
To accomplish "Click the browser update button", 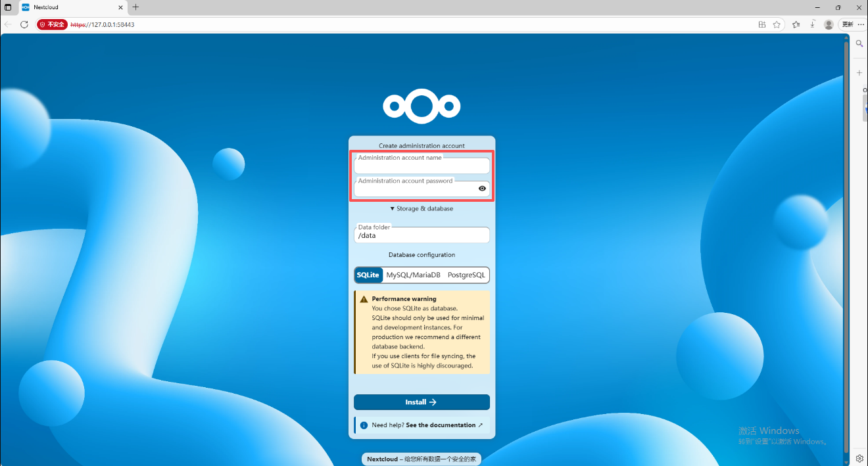I will pos(847,24).
